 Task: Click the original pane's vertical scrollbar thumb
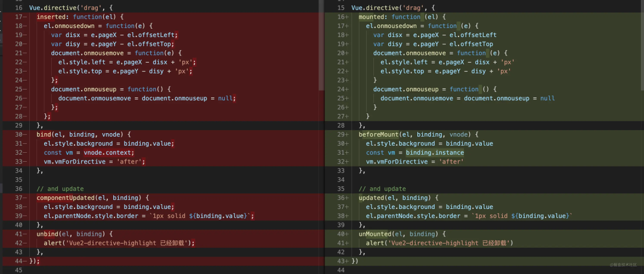[x=321, y=45]
